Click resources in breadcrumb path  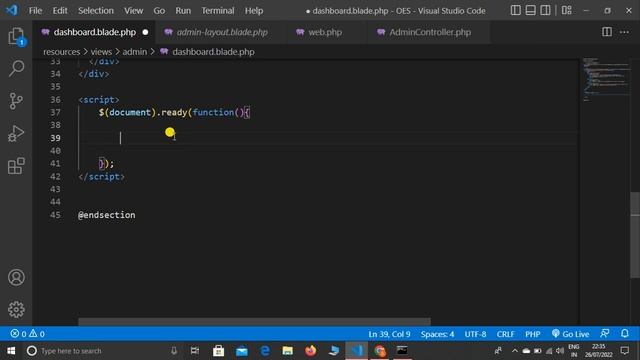[62, 52]
